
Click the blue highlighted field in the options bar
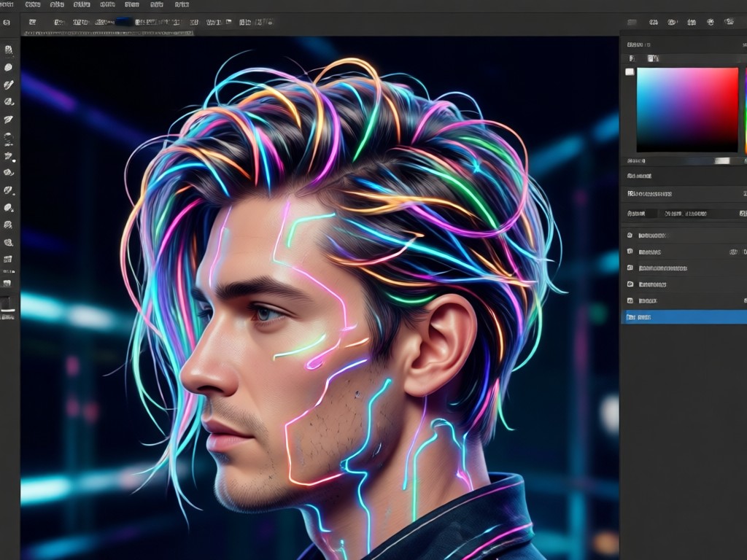coord(123,22)
